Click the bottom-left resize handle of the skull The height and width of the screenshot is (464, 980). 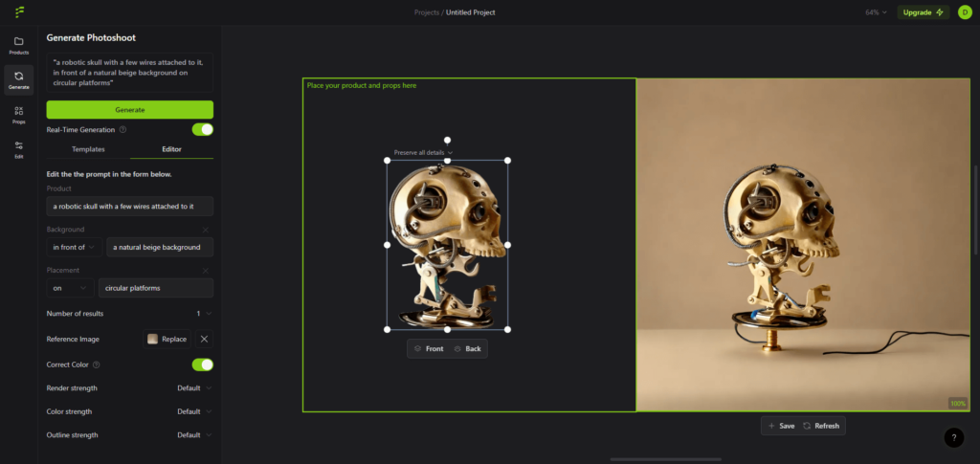[x=387, y=329]
